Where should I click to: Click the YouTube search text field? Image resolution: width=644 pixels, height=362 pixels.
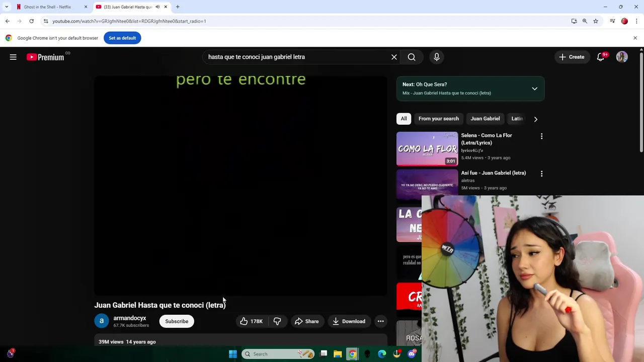coord(297,57)
